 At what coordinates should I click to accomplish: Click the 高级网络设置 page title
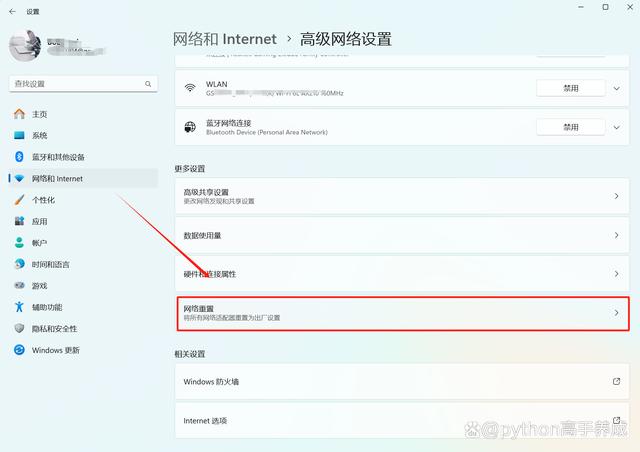[346, 39]
